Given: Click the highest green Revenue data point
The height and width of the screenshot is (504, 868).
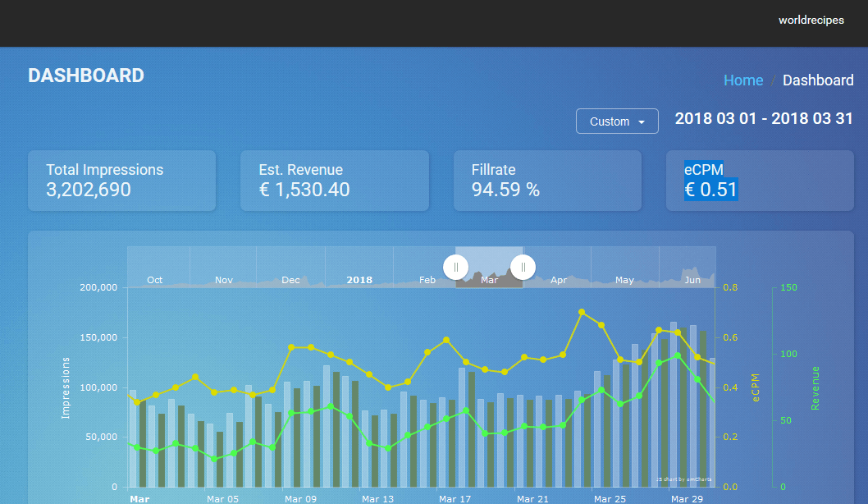Looking at the screenshot, I should (678, 355).
